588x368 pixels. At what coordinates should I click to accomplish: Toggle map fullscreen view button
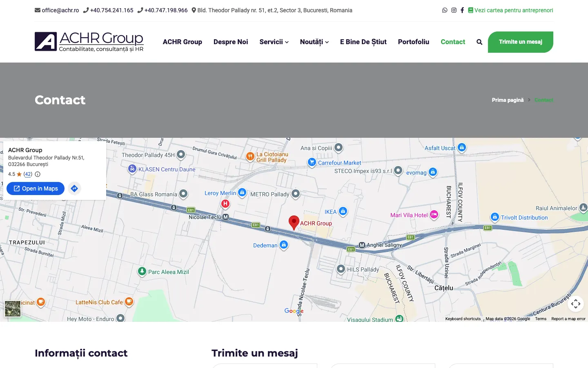(576, 304)
